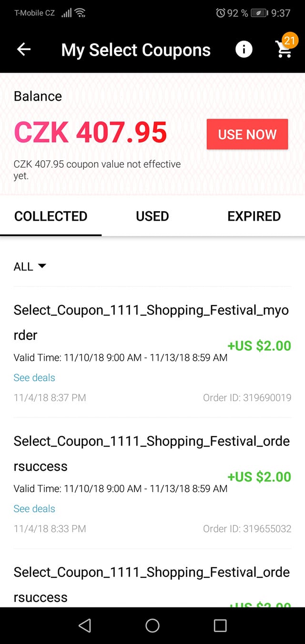
Task: Open the EXPIRED tab
Action: pyautogui.click(x=254, y=216)
